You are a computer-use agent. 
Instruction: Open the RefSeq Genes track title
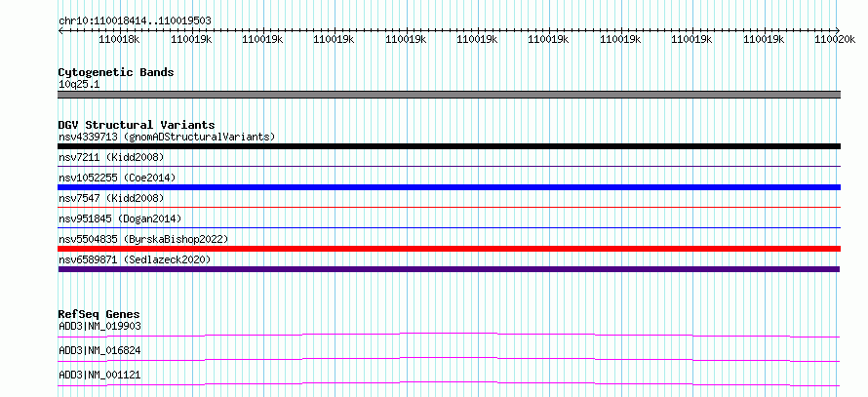click(x=99, y=314)
